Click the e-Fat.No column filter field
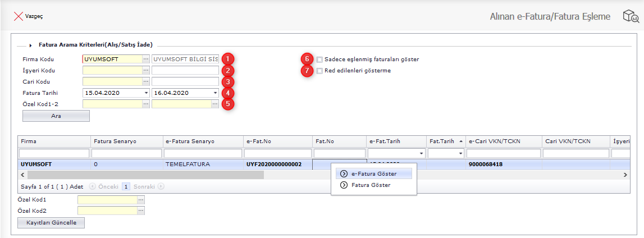 click(x=277, y=153)
